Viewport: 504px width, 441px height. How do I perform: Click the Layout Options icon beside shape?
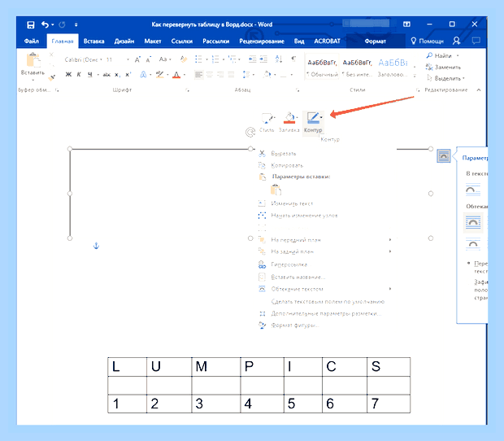tap(444, 155)
